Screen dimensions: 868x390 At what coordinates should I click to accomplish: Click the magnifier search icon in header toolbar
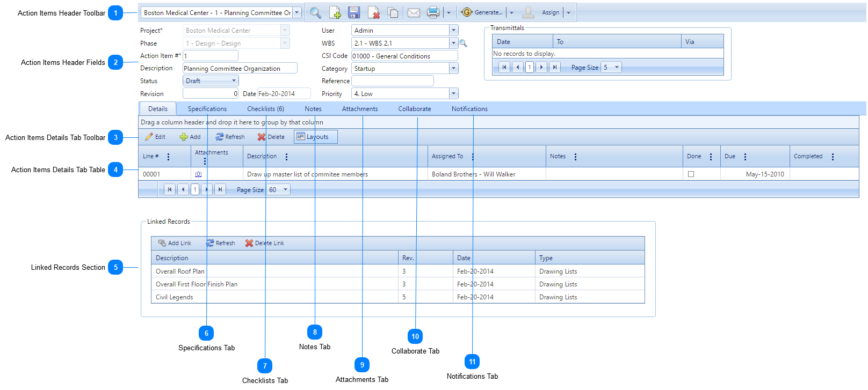coord(316,12)
